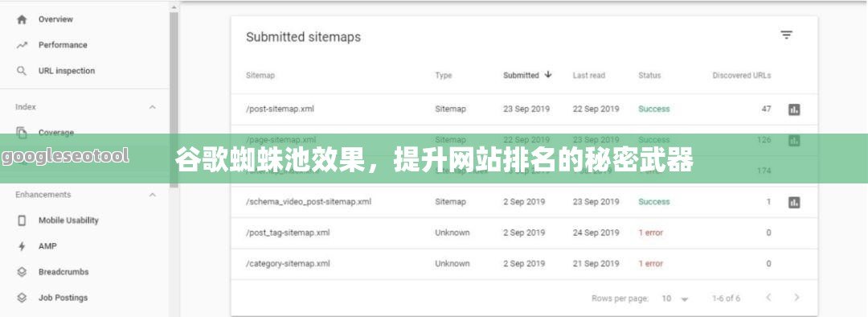Open chart icon for /post-sitemap.xml row

[794, 109]
